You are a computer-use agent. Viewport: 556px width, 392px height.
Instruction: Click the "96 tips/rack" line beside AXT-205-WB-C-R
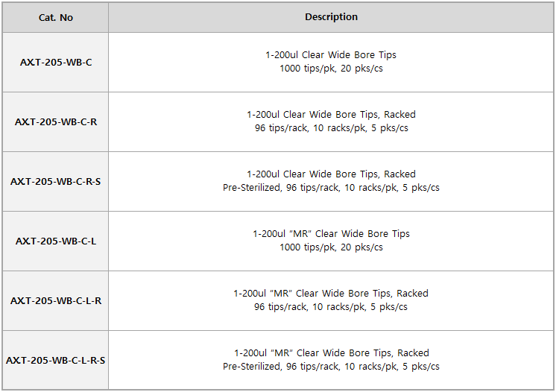[331, 128]
